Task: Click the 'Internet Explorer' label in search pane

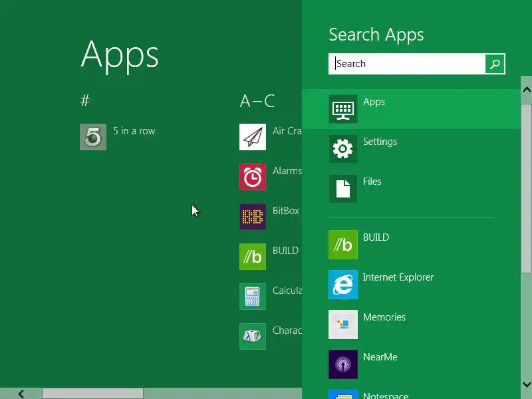Action: coord(398,277)
